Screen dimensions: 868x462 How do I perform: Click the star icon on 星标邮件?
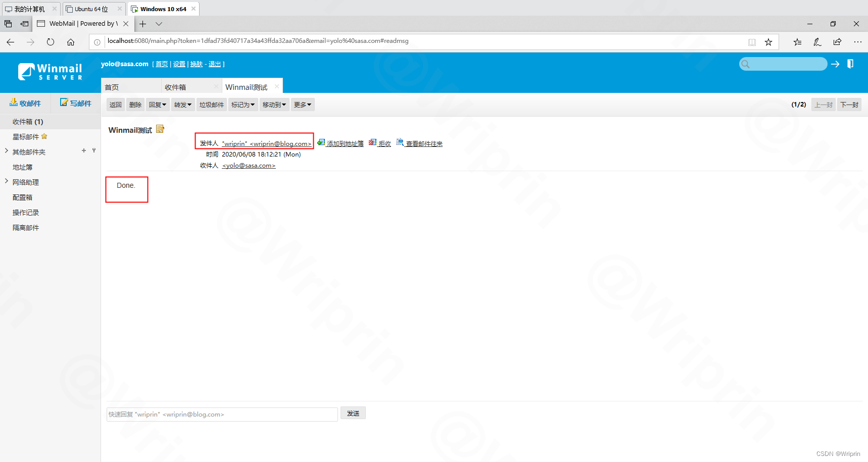(x=44, y=136)
